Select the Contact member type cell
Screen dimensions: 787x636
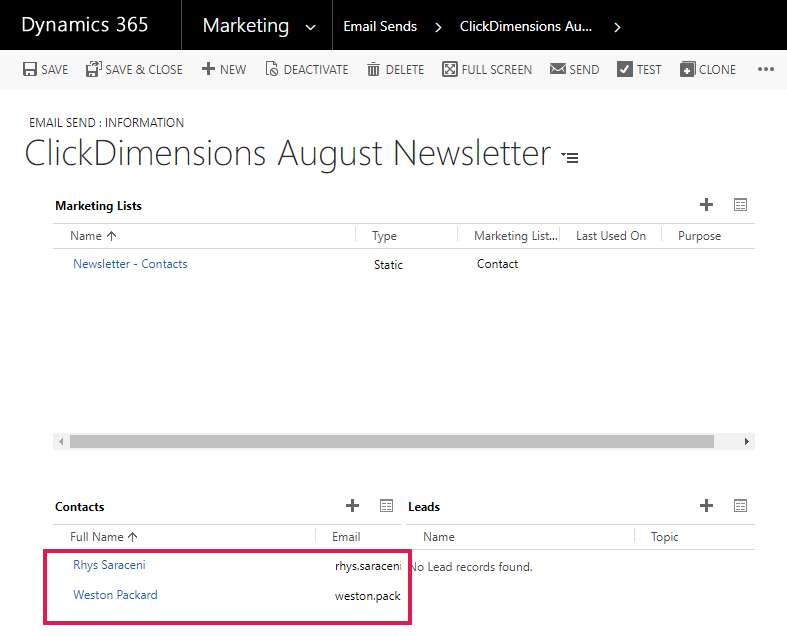click(497, 264)
